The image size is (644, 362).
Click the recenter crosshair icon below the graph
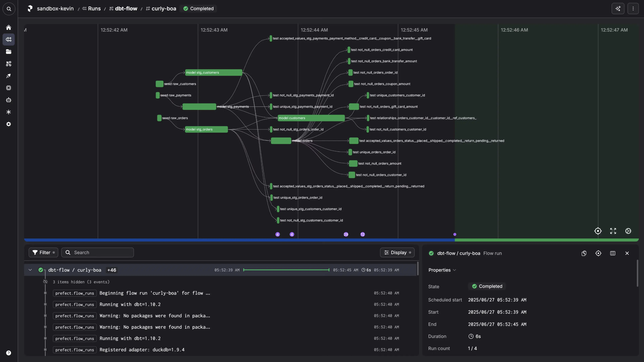pos(598,231)
